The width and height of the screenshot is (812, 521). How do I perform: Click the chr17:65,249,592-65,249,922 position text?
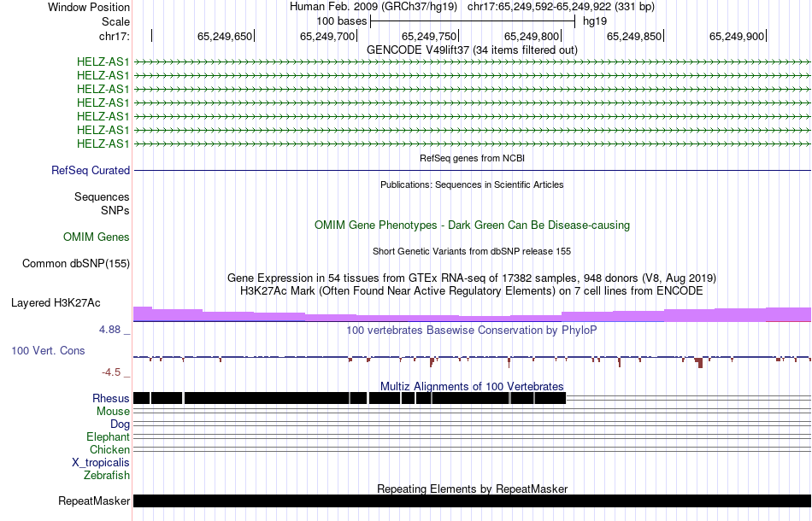click(561, 7)
